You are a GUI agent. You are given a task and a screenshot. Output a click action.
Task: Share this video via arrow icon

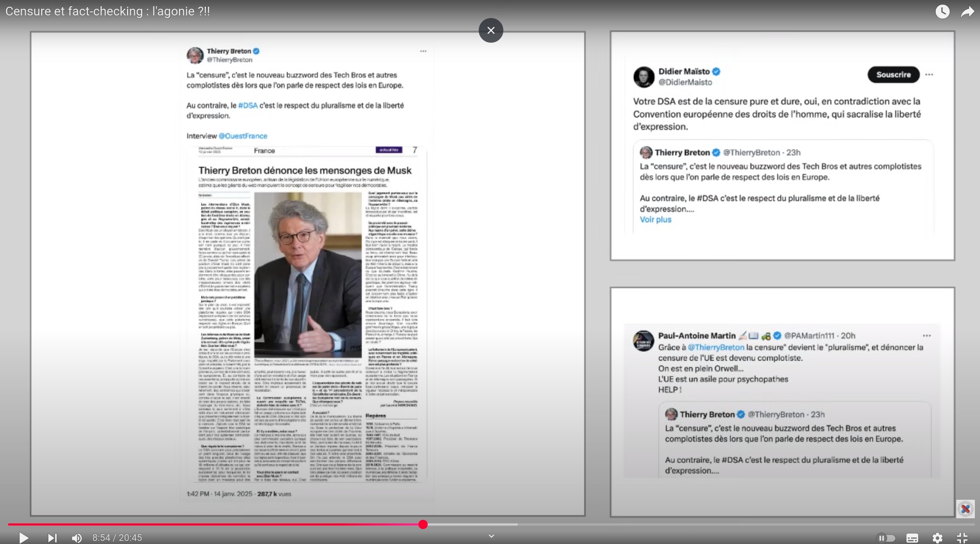[x=968, y=11]
